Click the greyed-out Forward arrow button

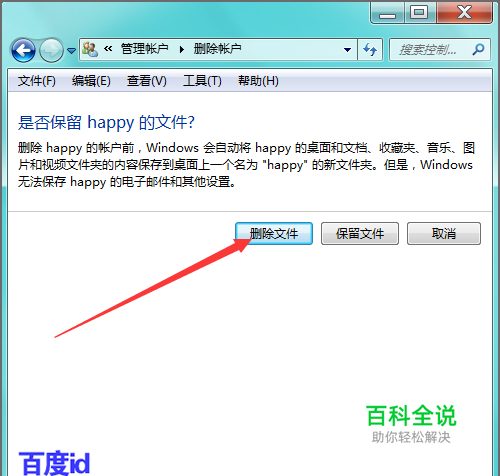tap(51, 50)
